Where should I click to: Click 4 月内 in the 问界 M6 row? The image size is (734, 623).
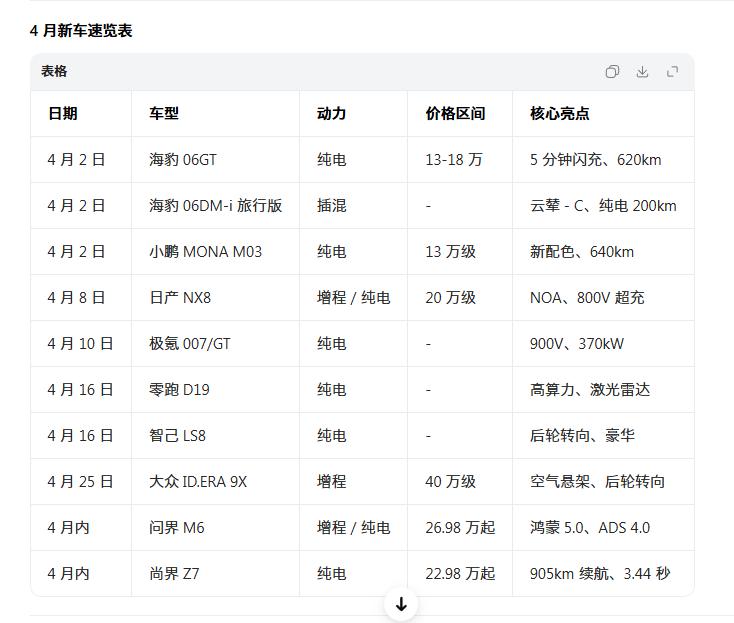tap(68, 528)
